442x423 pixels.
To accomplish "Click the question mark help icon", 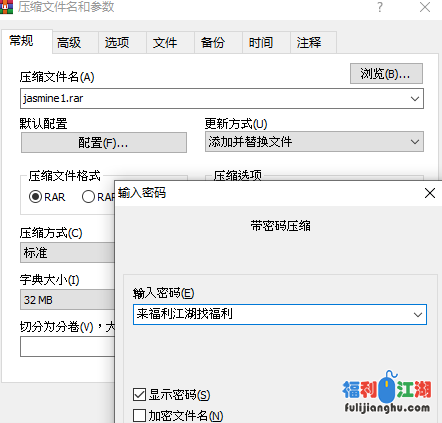I will point(380,7).
